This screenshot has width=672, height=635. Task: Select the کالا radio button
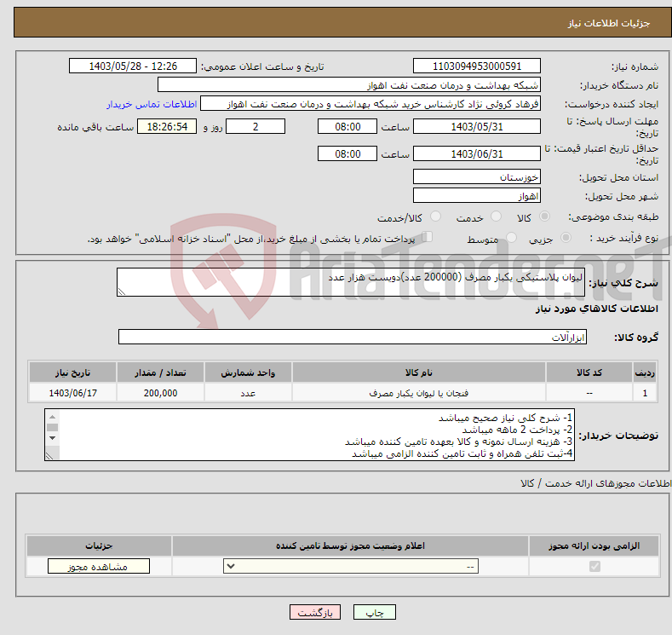pos(544,216)
